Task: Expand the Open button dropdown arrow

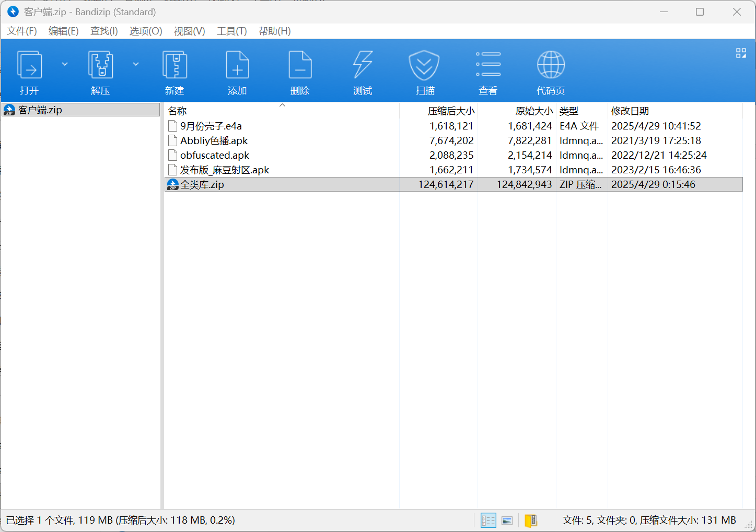Action: (65, 64)
